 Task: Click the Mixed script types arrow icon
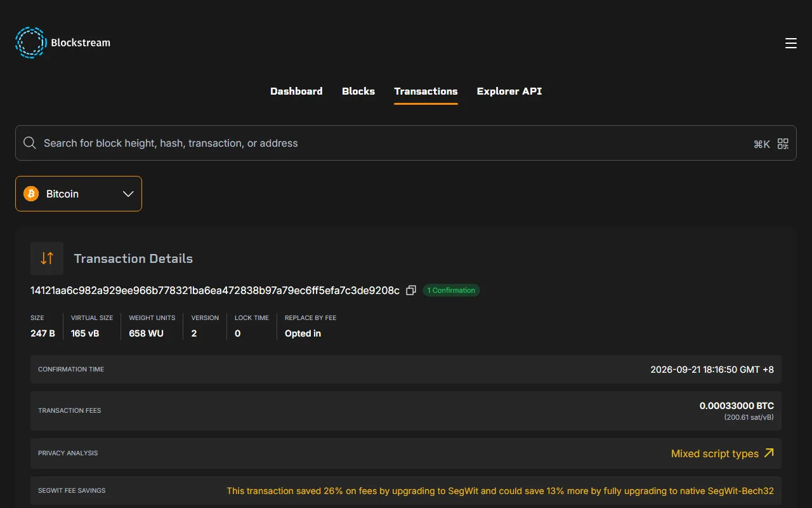(769, 453)
